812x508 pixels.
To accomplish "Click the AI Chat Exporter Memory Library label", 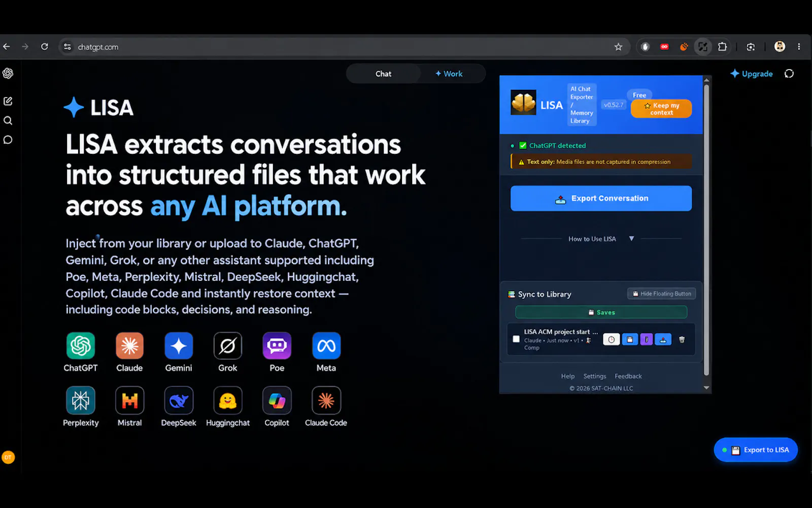I will [x=582, y=105].
